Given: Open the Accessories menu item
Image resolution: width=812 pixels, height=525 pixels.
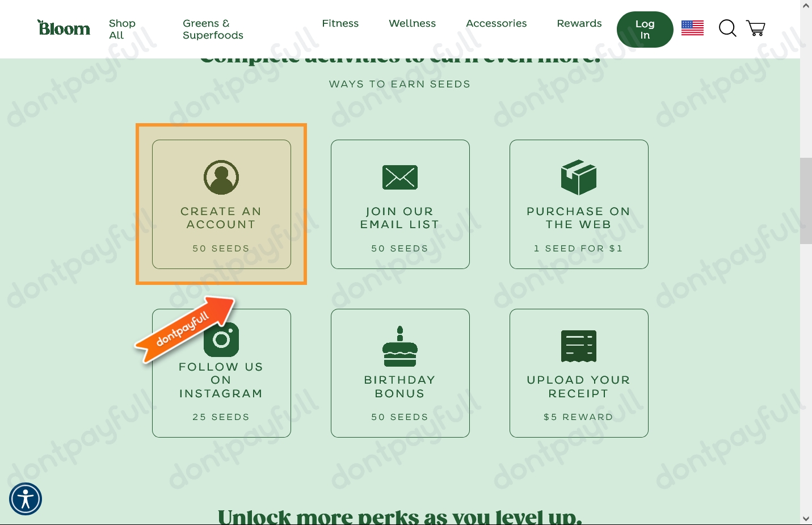Looking at the screenshot, I should pyautogui.click(x=497, y=23).
